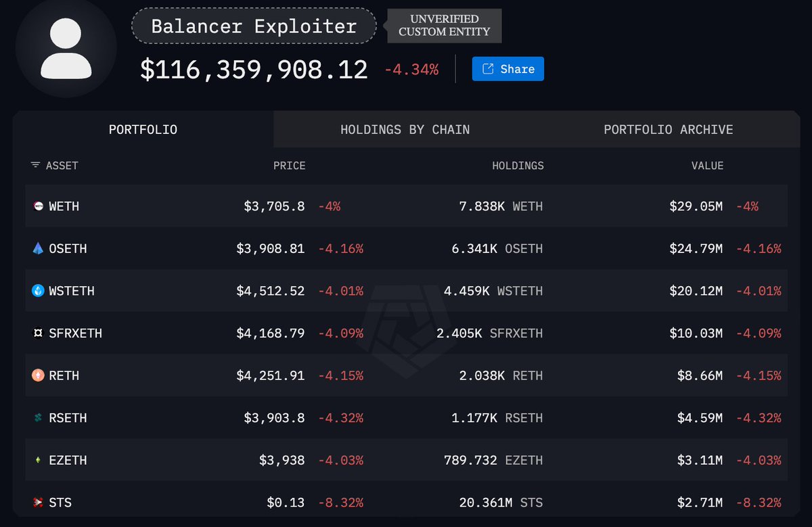The height and width of the screenshot is (527, 812).
Task: Open the WSTETH asset name
Action: point(72,291)
